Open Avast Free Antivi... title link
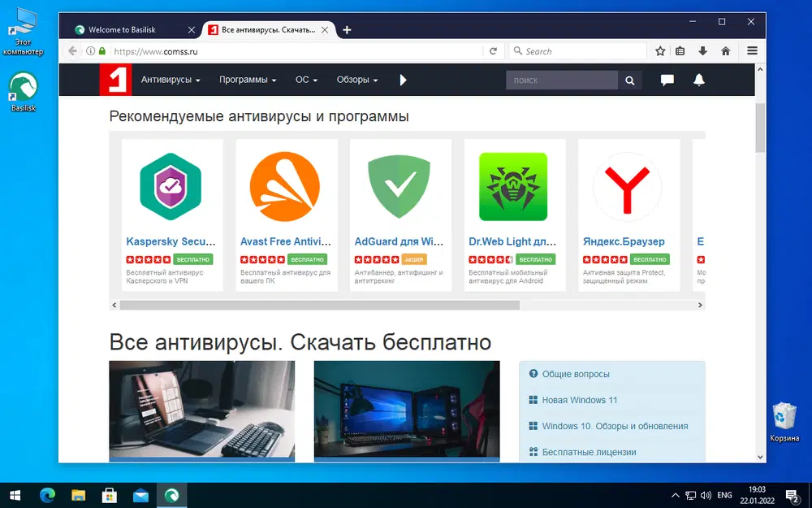 (x=285, y=241)
